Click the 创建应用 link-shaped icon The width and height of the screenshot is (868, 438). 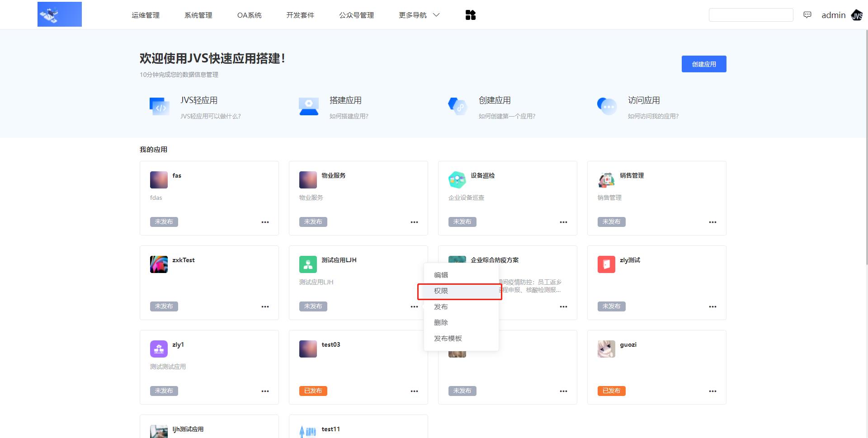(458, 107)
